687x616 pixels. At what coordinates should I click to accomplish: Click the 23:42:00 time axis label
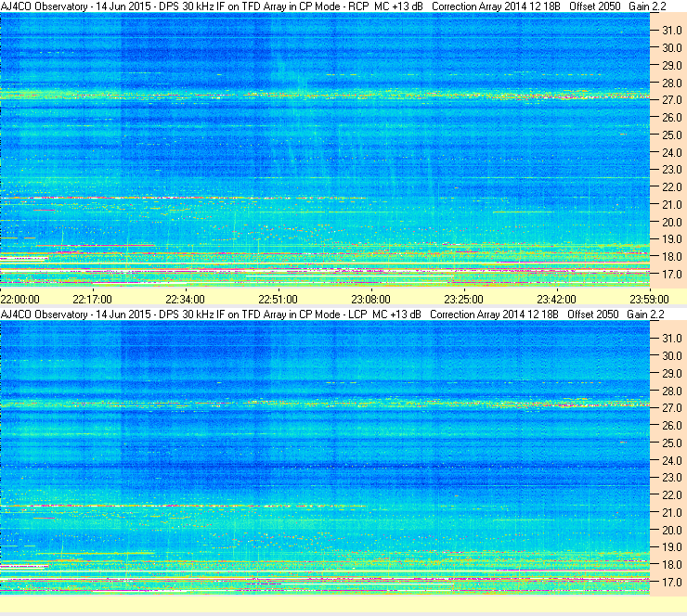[556, 300]
